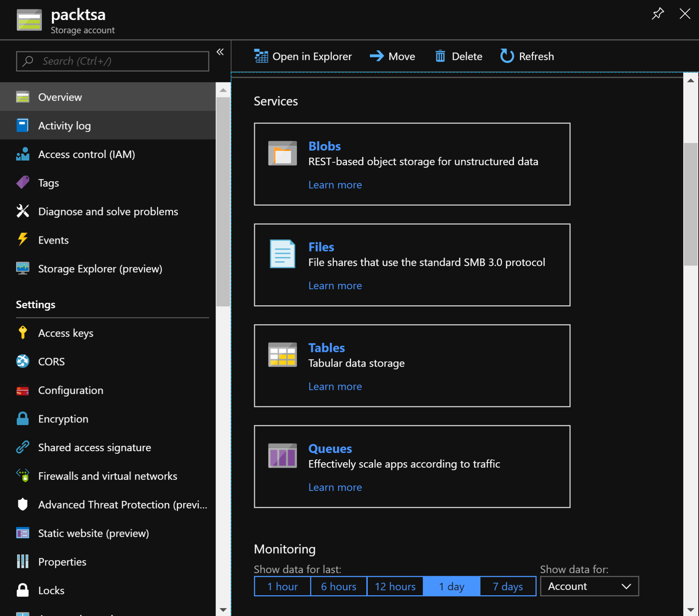Click the Tags purple tag icon

click(23, 183)
